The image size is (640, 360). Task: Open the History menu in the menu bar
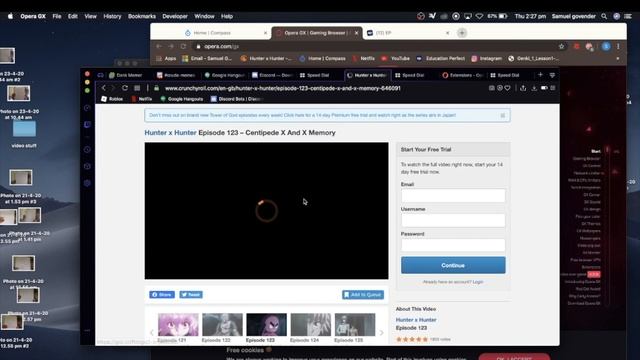pos(112,16)
